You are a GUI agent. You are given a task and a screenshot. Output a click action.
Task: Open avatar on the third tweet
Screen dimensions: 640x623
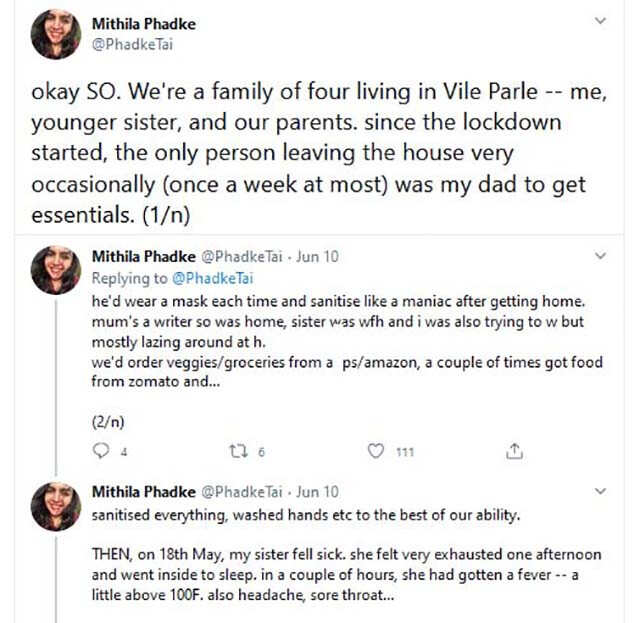tap(56, 506)
